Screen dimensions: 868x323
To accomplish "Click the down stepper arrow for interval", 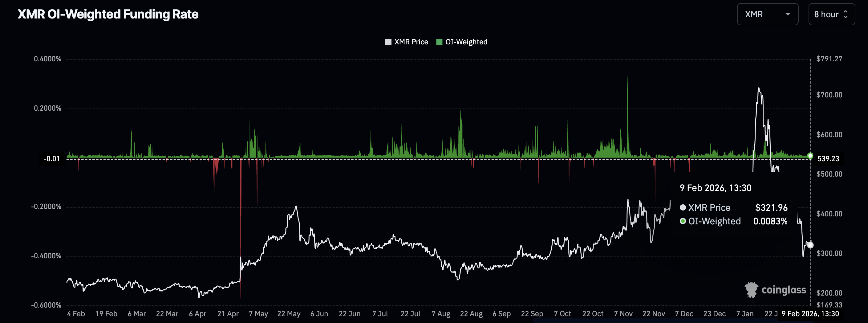I will pyautogui.click(x=846, y=17).
